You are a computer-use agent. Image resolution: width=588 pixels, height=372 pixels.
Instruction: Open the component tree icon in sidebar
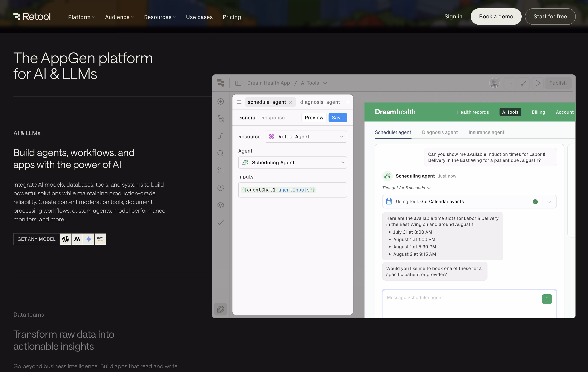coord(220,119)
